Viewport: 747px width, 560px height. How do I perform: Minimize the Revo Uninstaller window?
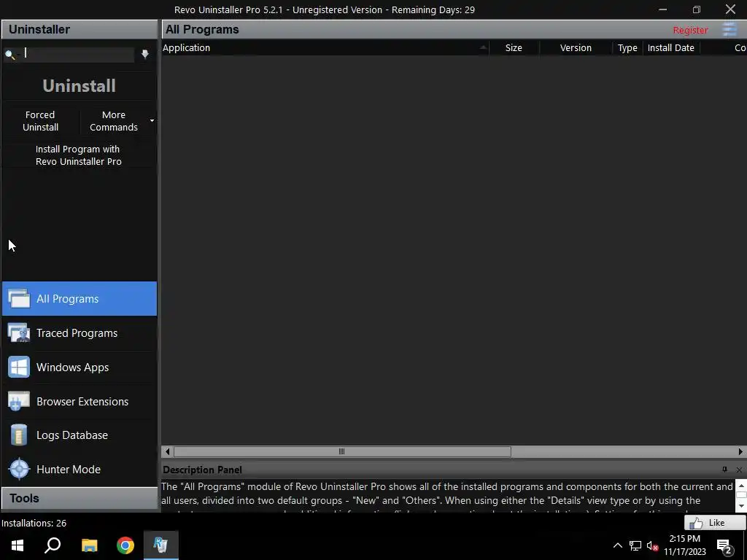click(662, 9)
